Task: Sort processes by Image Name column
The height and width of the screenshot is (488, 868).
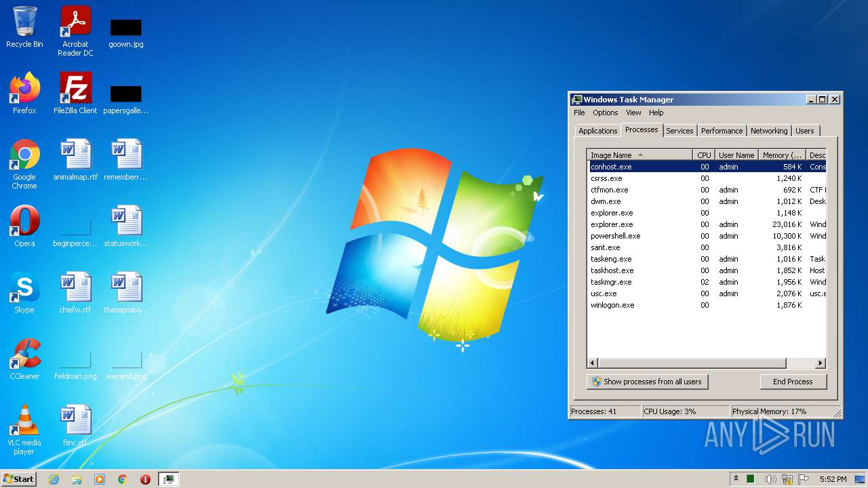Action: [639, 155]
